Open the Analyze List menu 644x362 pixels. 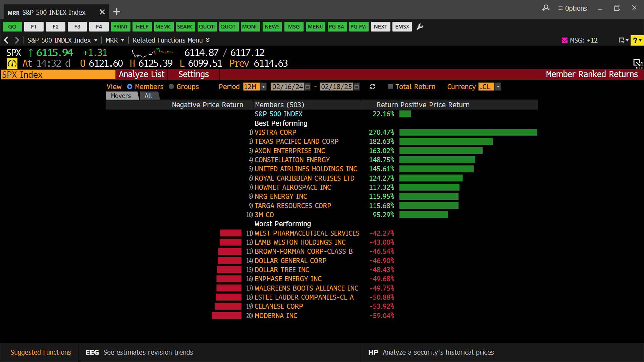(142, 74)
